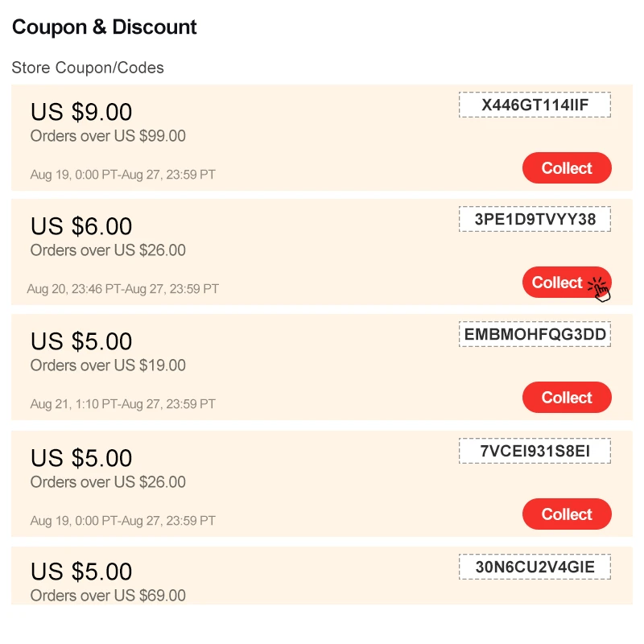Select the US $9.00 amount text

(x=80, y=111)
